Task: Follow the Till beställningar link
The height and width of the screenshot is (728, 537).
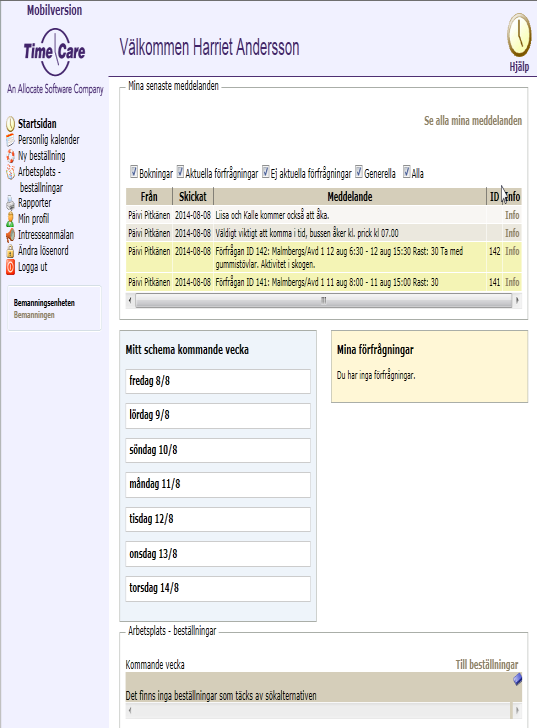Action: (487, 665)
